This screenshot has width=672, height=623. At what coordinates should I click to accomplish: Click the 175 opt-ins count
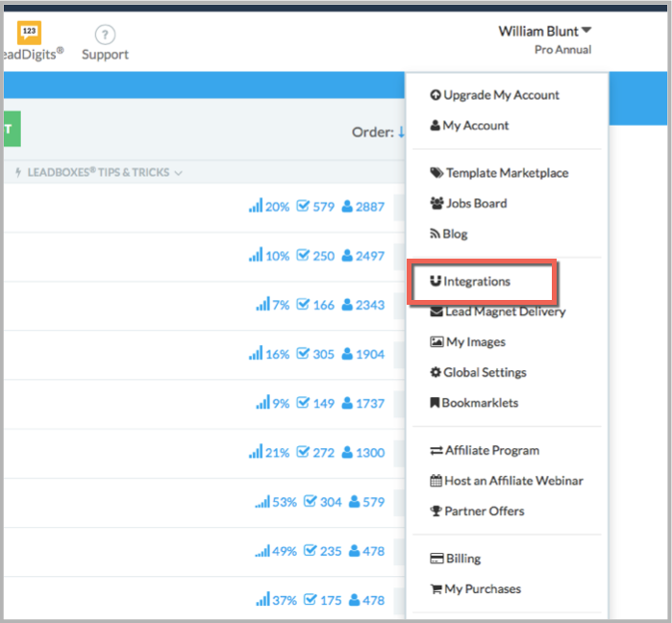coord(323,600)
